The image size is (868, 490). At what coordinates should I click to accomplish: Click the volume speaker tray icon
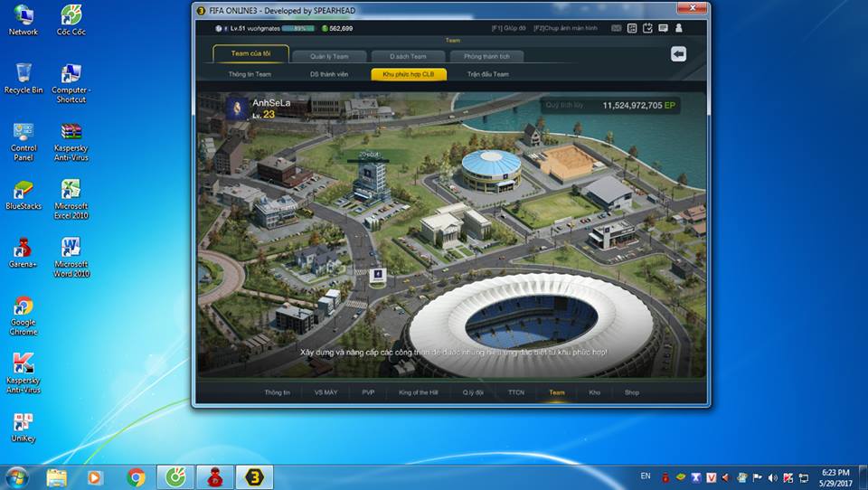773,477
